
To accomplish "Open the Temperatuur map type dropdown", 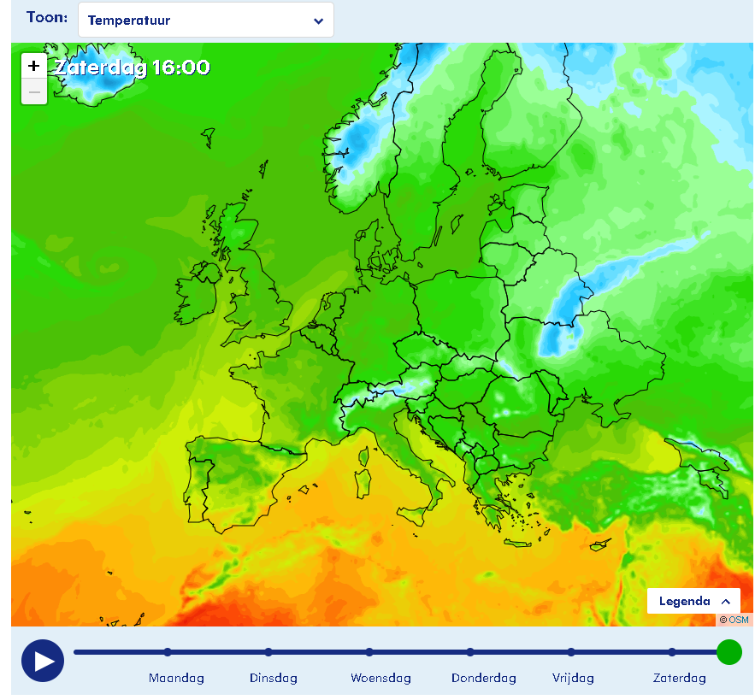I will tap(205, 20).
